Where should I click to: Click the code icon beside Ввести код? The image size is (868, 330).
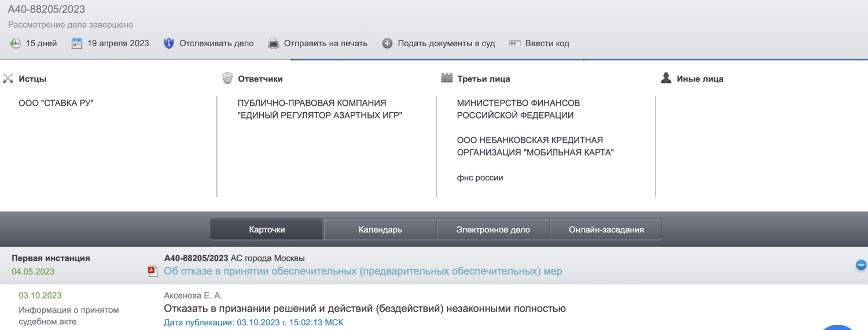coord(514,43)
